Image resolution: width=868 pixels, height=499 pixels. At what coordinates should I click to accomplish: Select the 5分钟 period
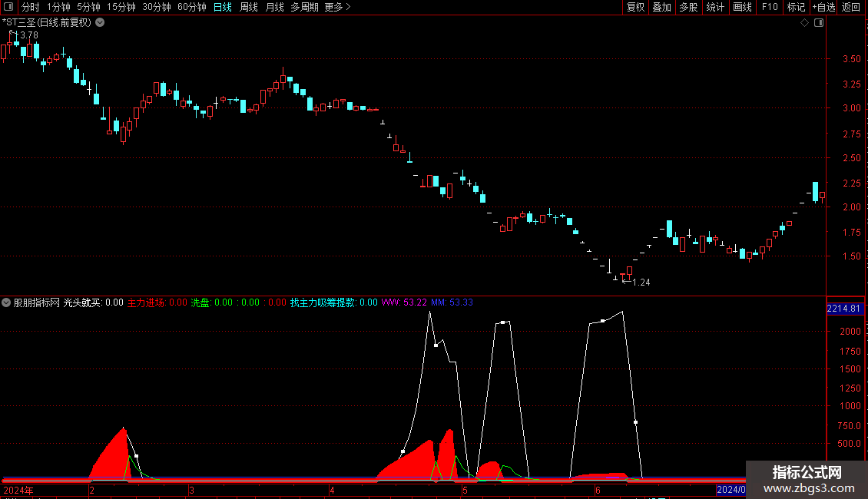point(88,7)
